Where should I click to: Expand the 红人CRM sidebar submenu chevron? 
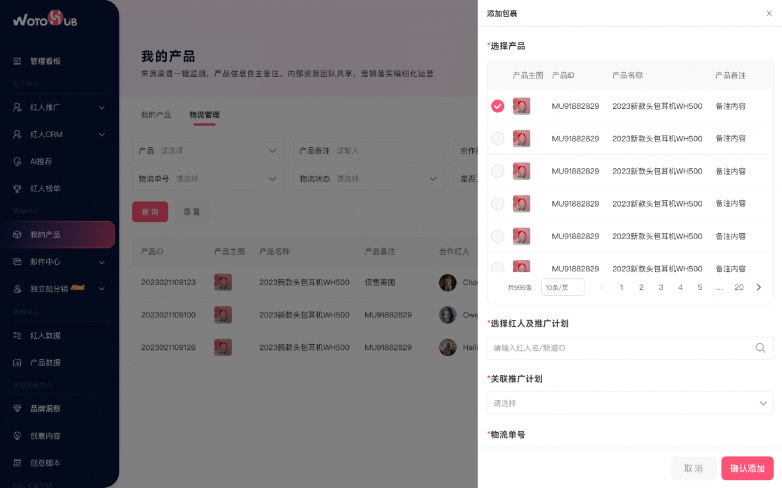102,134
